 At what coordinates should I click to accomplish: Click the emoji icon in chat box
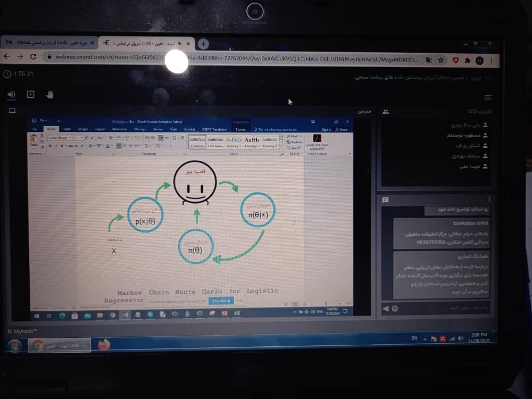click(395, 308)
